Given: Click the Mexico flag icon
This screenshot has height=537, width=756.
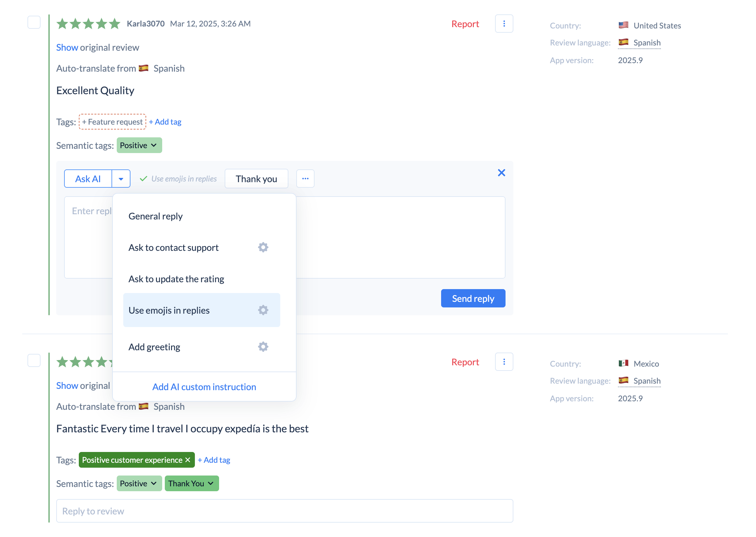Looking at the screenshot, I should (624, 363).
